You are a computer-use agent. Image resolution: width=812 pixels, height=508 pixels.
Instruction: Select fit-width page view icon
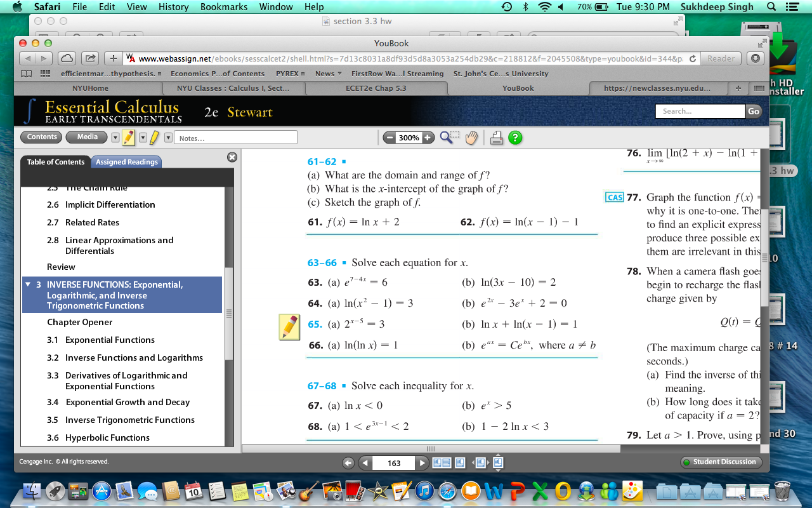(480, 463)
